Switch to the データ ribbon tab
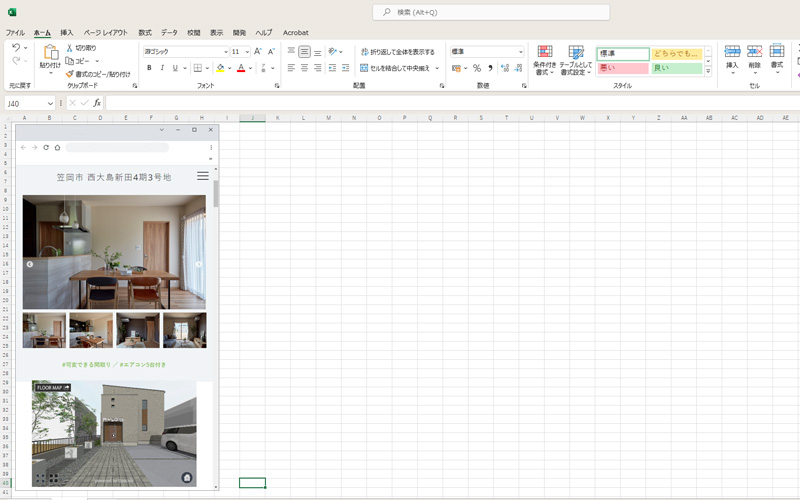 tap(169, 32)
